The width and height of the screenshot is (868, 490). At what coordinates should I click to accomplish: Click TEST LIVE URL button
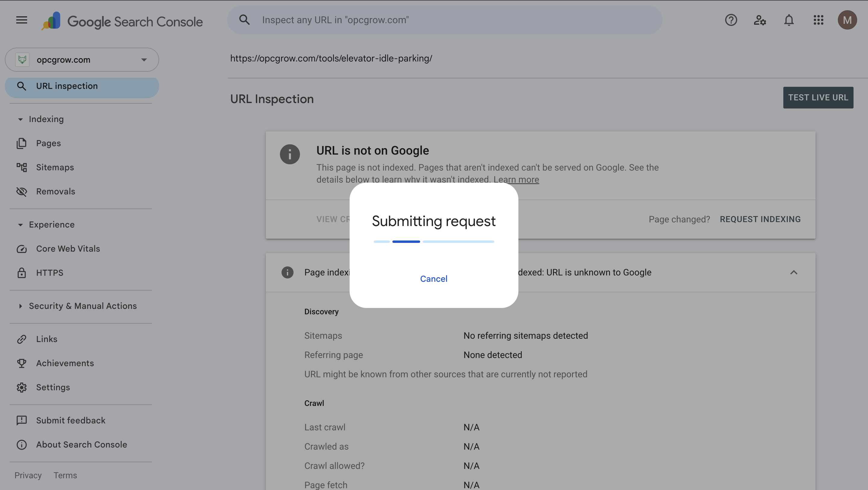[x=818, y=97]
